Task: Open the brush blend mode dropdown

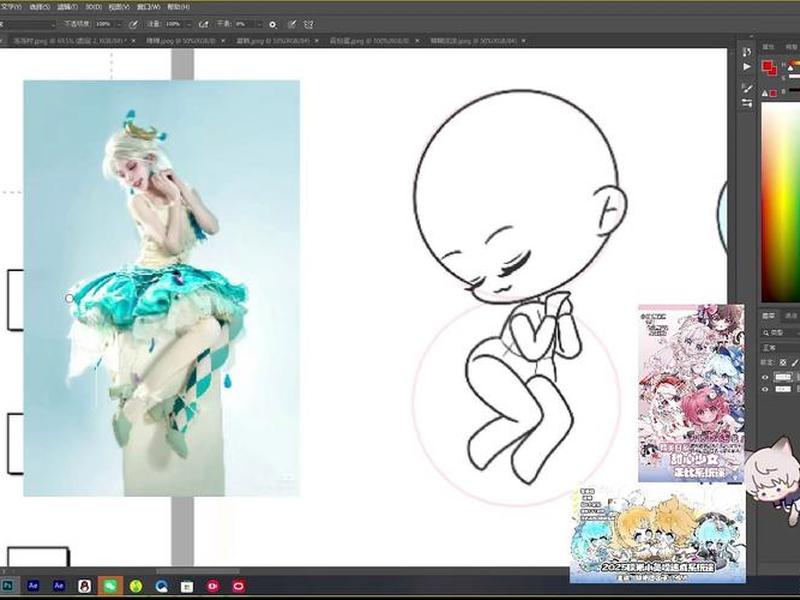Action: pyautogui.click(x=28, y=24)
